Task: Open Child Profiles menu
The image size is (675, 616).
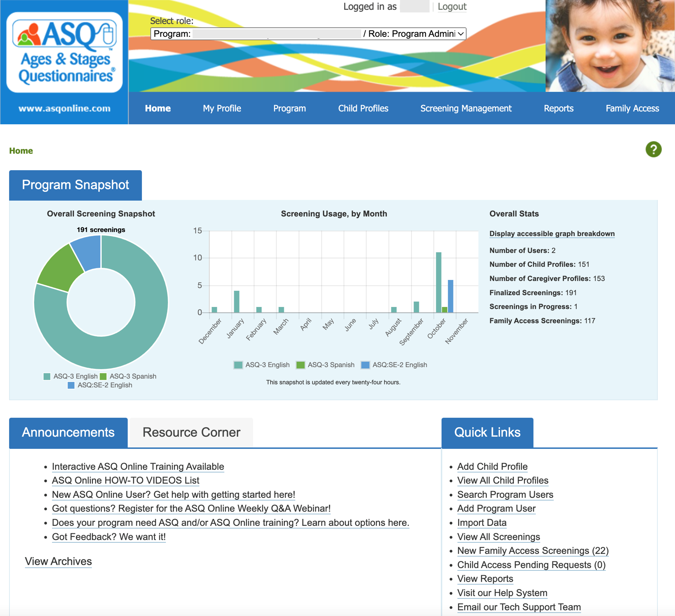Action: [363, 108]
